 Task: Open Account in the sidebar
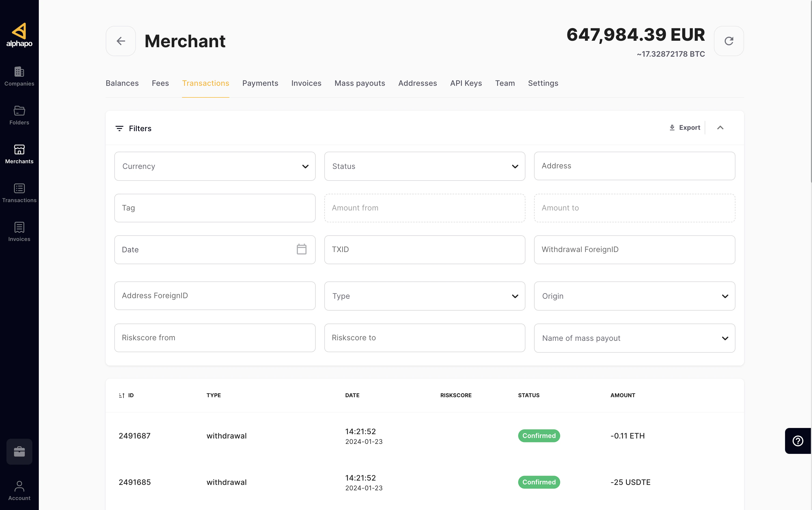(19, 491)
